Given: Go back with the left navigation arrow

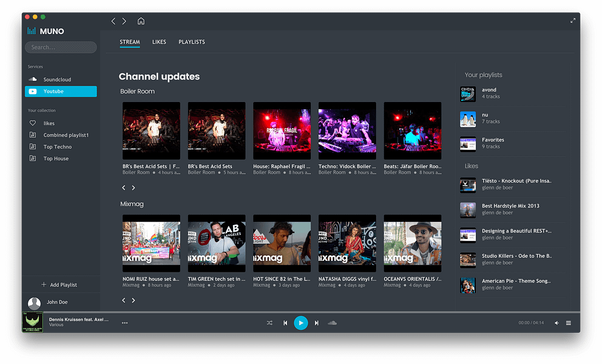Looking at the screenshot, I should [113, 21].
